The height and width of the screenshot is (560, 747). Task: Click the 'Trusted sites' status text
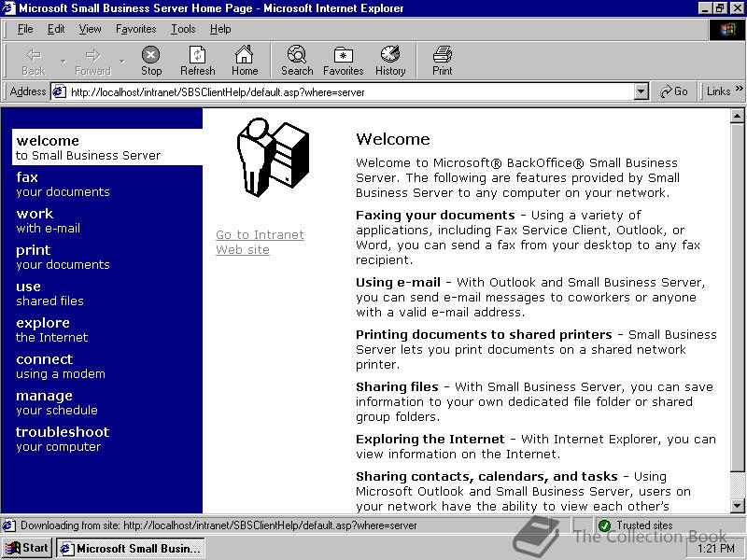coord(644,525)
